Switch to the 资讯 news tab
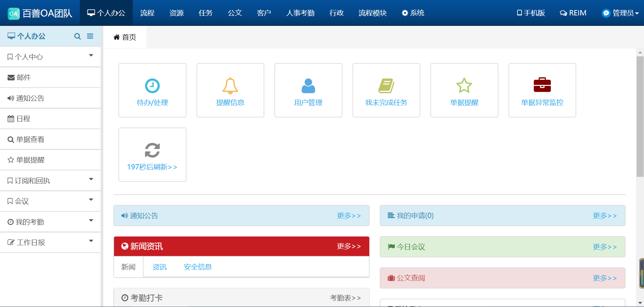This screenshot has height=307, width=644. (x=160, y=267)
